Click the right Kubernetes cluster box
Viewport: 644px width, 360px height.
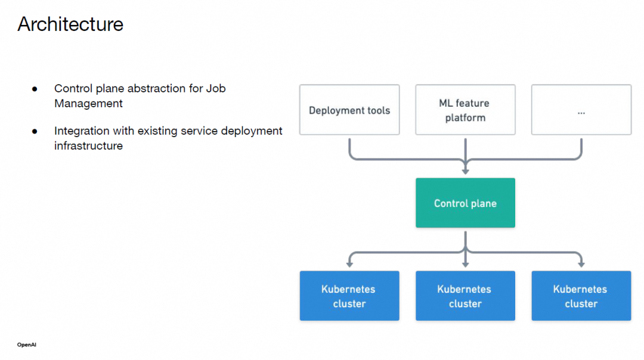coord(581,296)
